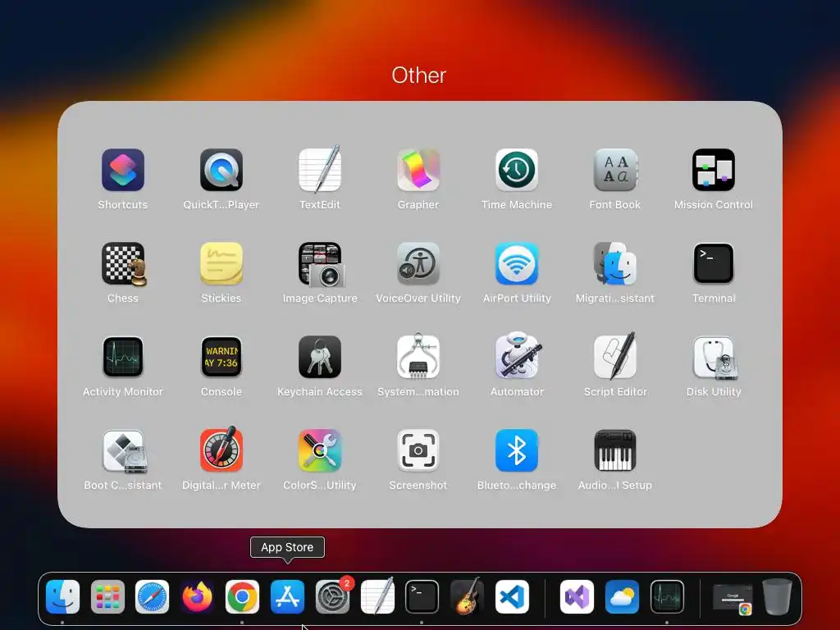Launch the Console app
The height and width of the screenshot is (630, 840).
click(221, 358)
